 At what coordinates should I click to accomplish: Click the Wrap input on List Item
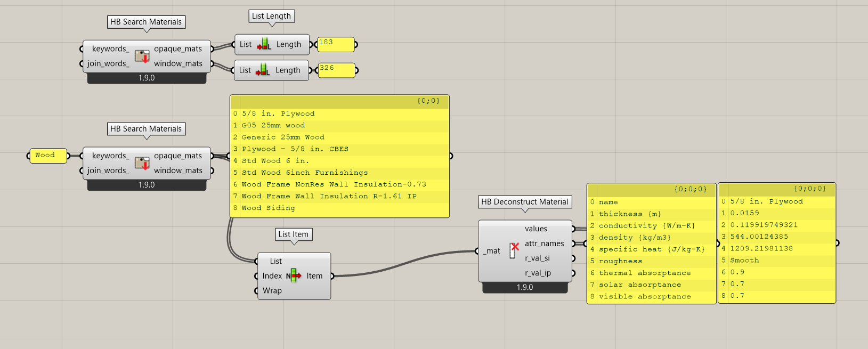click(x=272, y=290)
